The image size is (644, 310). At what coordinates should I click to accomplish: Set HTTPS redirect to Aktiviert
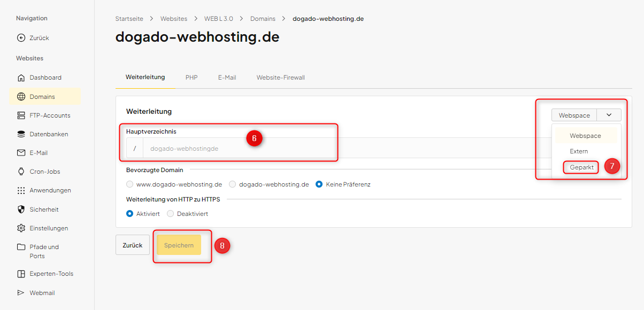(x=130, y=214)
